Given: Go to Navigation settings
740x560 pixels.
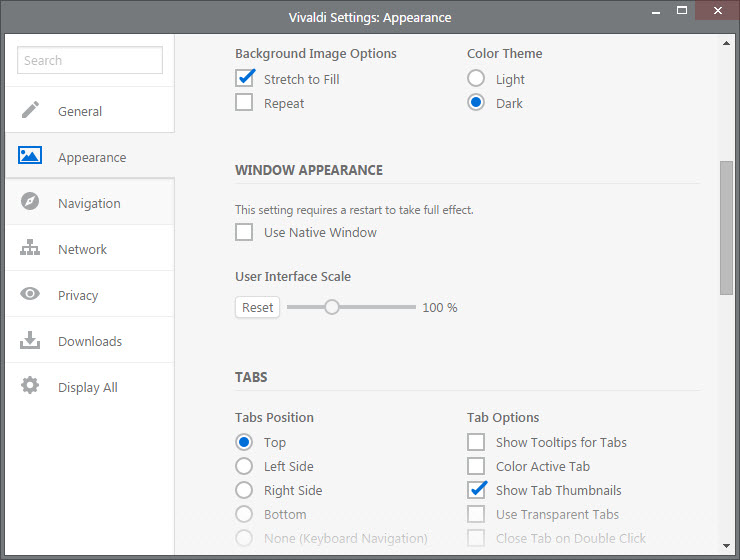Looking at the screenshot, I should click(x=90, y=202).
